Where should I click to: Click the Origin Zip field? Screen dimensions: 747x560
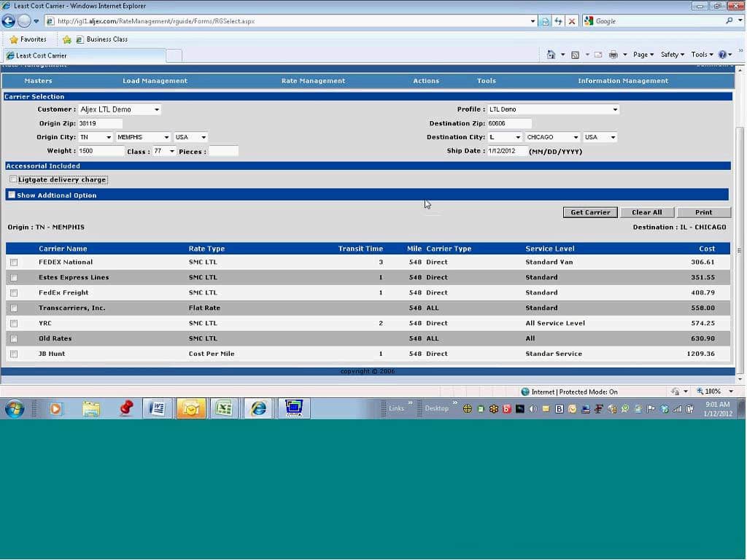tap(100, 123)
